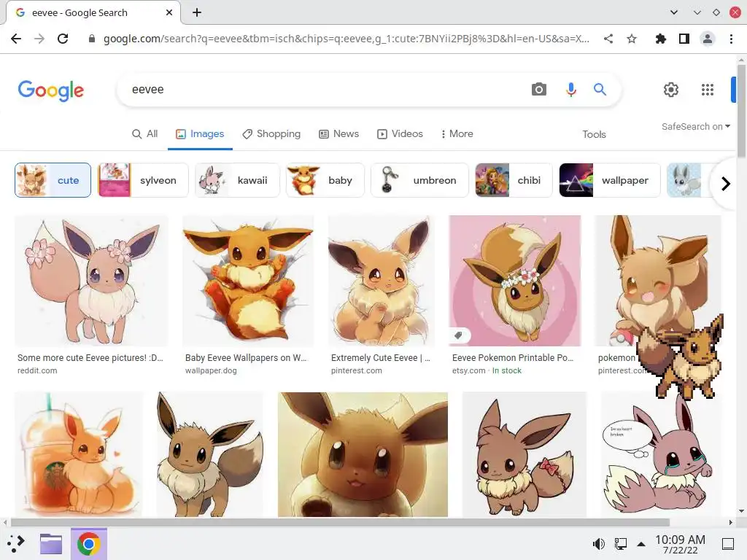Click the Chrome icon in the taskbar

pyautogui.click(x=88, y=544)
